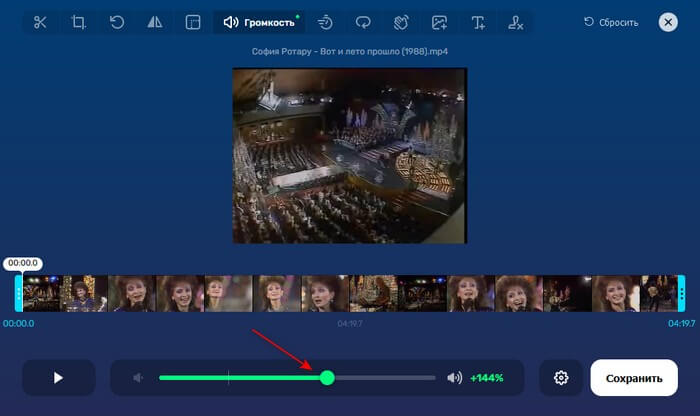Click the Сбросить reset button
700x416 pixels.
click(611, 22)
